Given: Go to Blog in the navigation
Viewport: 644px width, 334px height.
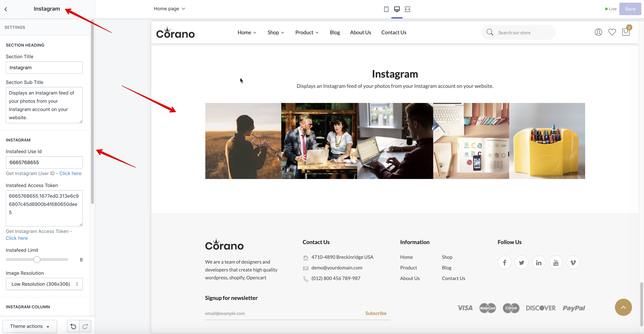Looking at the screenshot, I should pos(334,33).
